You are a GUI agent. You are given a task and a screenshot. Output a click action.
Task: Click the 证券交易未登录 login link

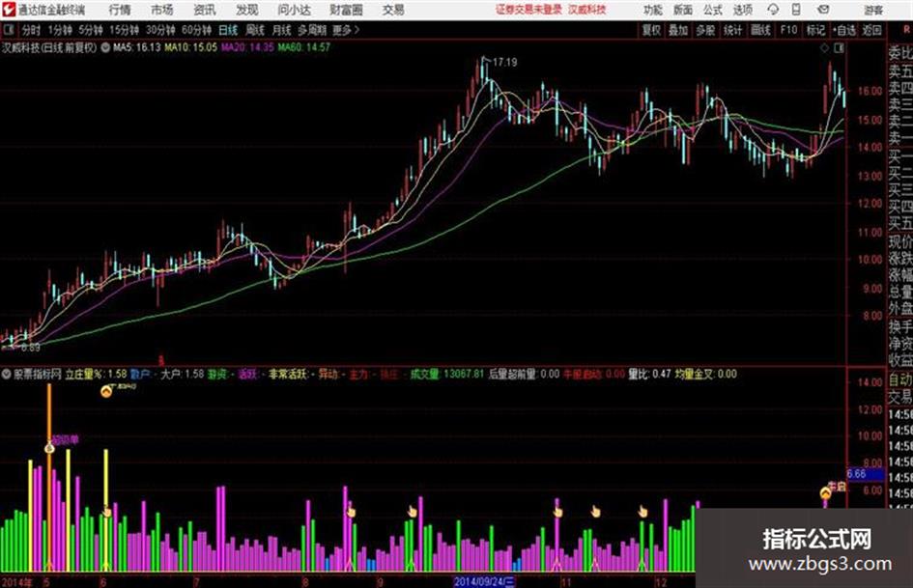coord(528,10)
